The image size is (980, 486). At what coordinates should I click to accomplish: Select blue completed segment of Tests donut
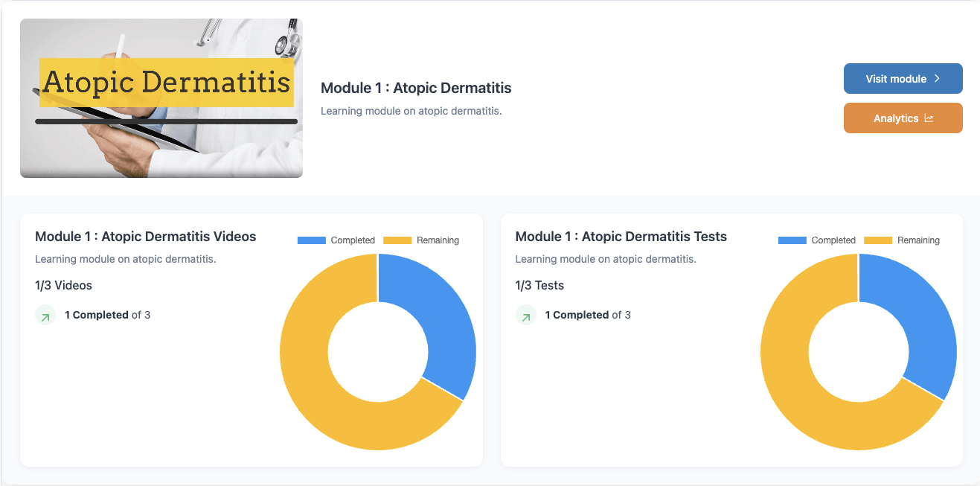coord(920,320)
